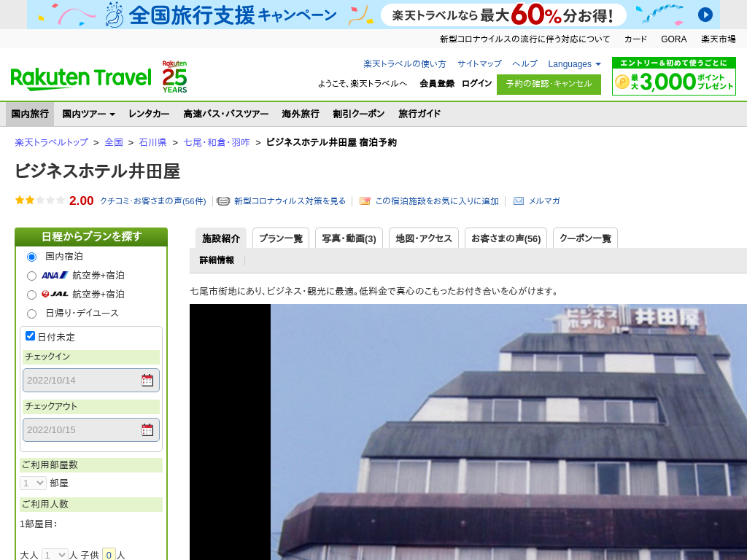This screenshot has width=747, height=560.
Task: Click the Rakuten Travel logo
Action: 81,79
